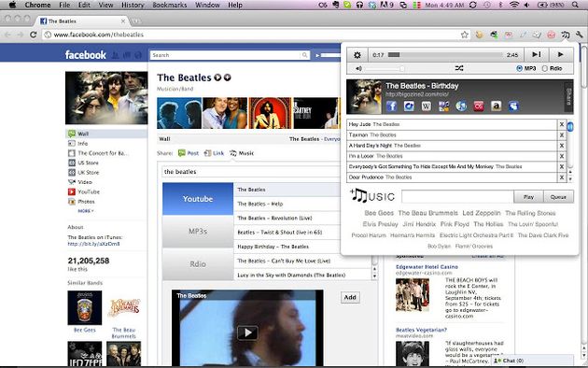This screenshot has width=588, height=368.
Task: Open Music share option
Action: coord(242,153)
